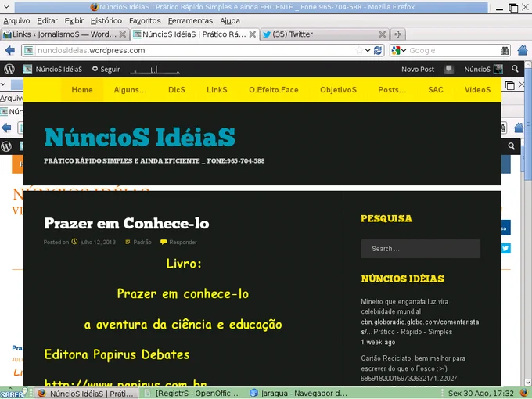Open the Favoritos menu
The height and width of the screenshot is (399, 532).
(x=145, y=20)
